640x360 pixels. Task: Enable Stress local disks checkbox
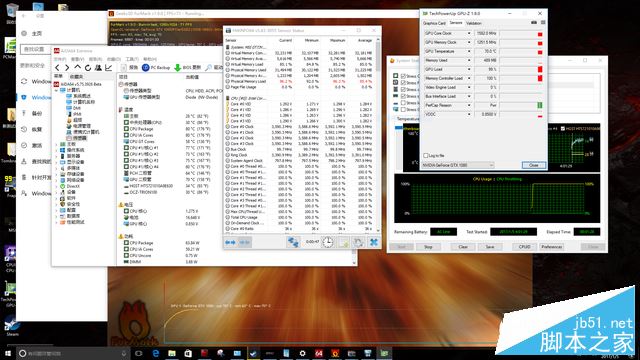tap(403, 103)
